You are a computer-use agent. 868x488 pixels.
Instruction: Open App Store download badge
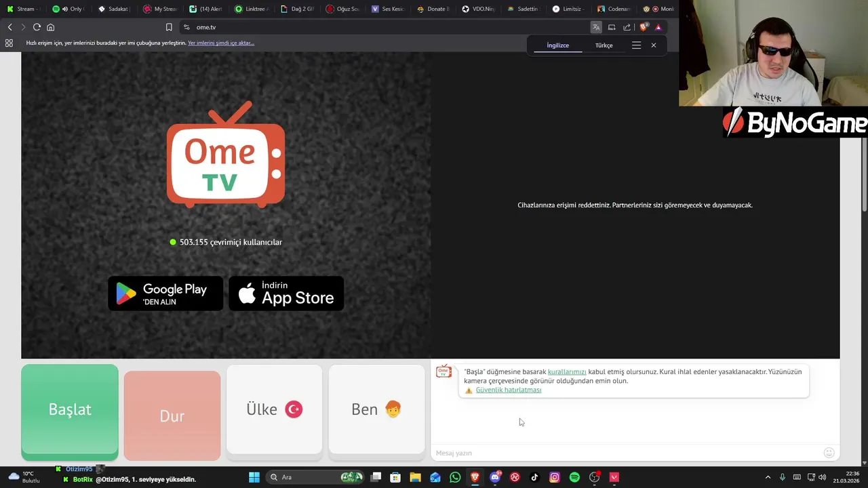286,293
